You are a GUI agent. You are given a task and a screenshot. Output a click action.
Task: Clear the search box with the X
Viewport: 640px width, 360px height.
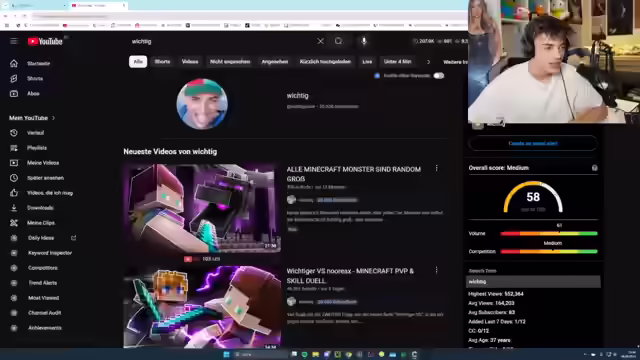[x=320, y=41]
